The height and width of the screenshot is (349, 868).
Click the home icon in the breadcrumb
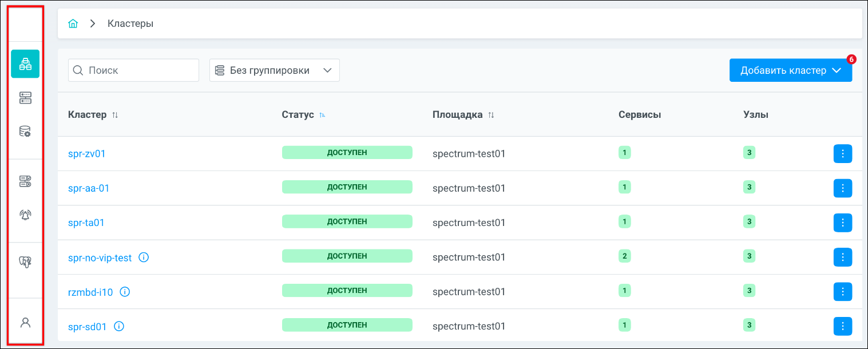coord(73,23)
